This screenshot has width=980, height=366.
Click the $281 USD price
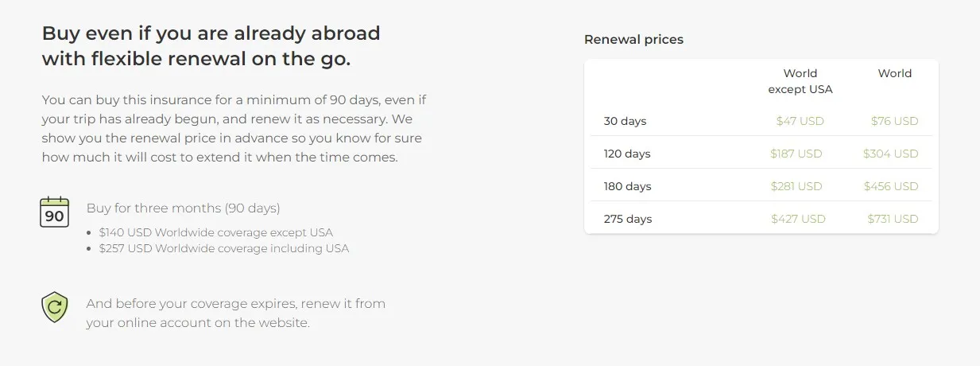(796, 186)
